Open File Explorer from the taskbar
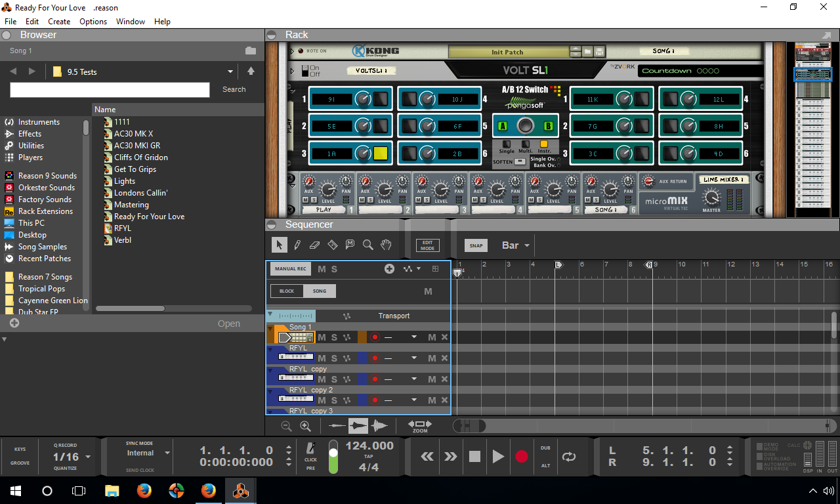Image resolution: width=840 pixels, height=504 pixels. click(112, 490)
